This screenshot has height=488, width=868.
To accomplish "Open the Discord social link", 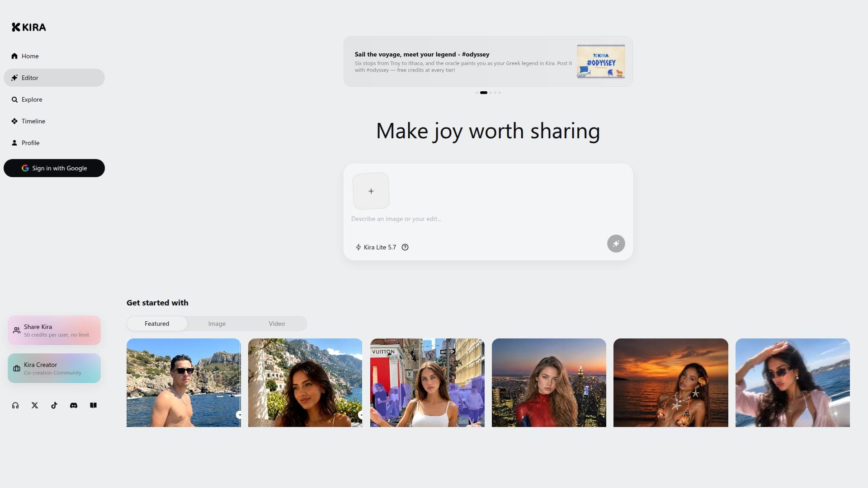I will (x=74, y=405).
